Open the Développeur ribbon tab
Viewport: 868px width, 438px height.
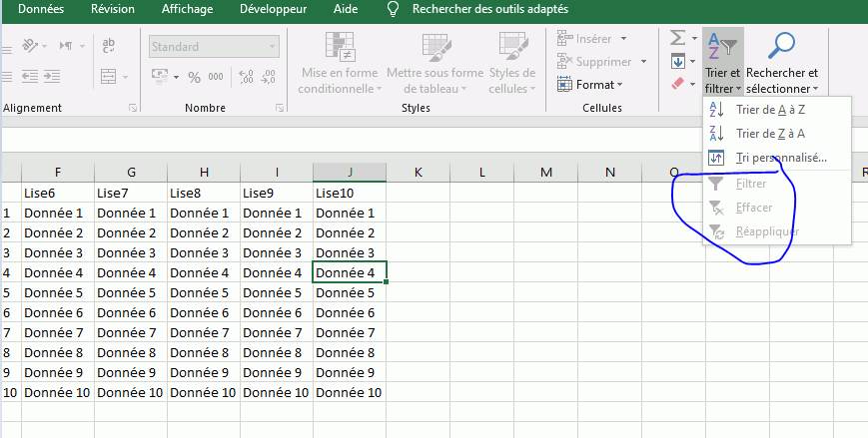click(273, 9)
